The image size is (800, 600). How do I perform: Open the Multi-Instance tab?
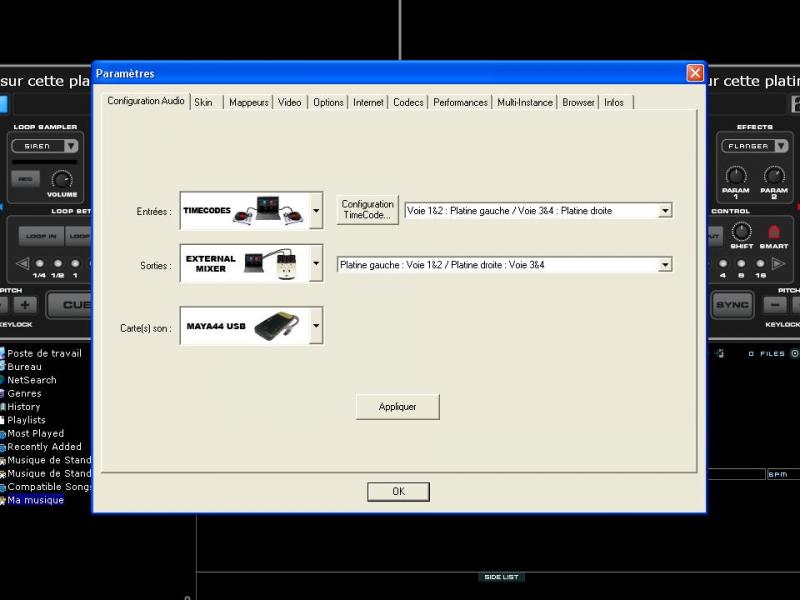tap(524, 102)
